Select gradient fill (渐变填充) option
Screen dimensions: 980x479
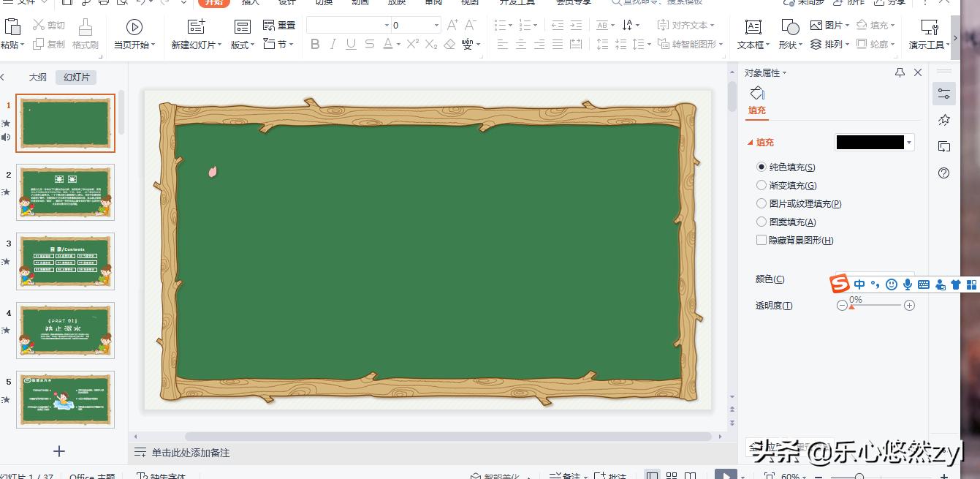pyautogui.click(x=762, y=186)
